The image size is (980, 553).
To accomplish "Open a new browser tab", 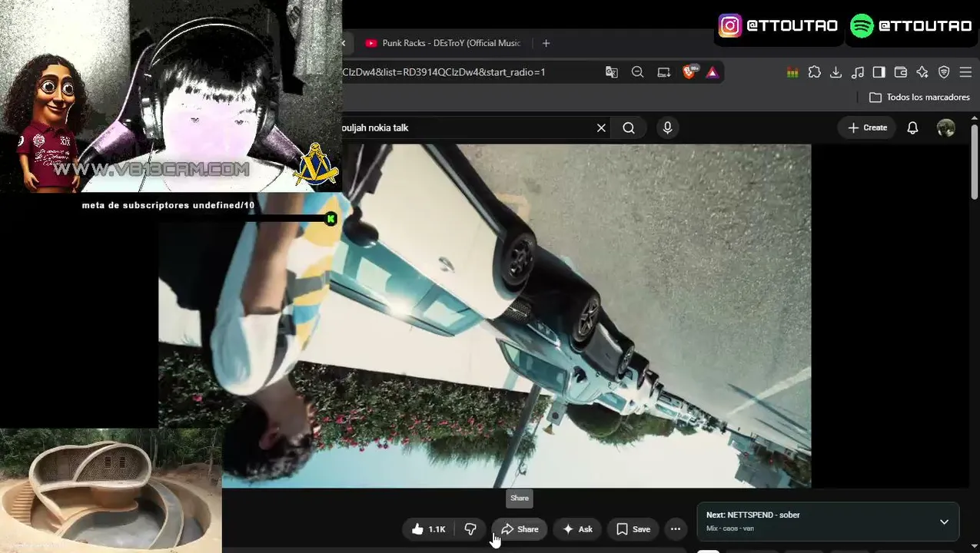I will point(546,43).
